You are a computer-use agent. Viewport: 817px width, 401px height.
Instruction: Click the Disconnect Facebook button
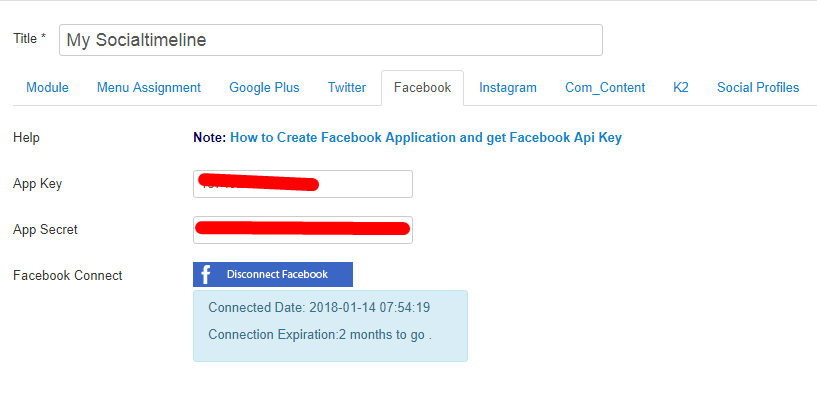[x=273, y=274]
